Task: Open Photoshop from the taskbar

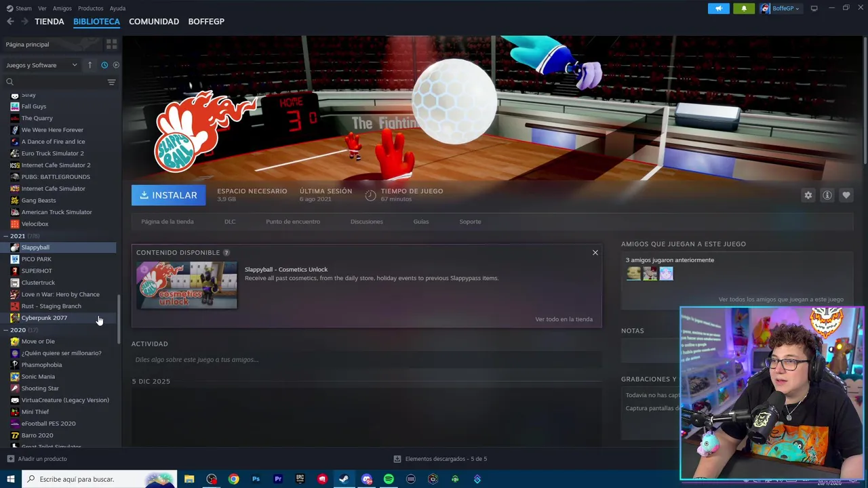Action: coord(256,479)
